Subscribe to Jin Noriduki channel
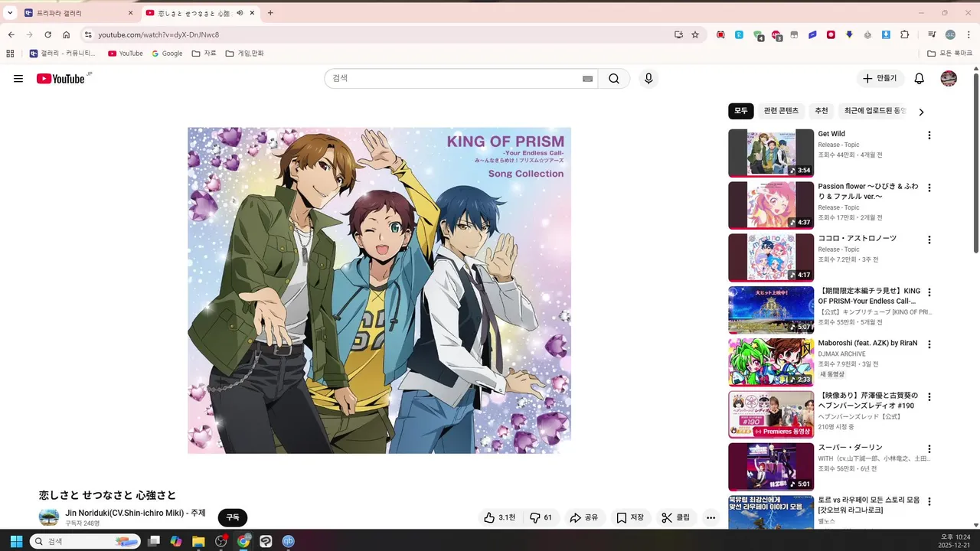The height and width of the screenshot is (551, 980). 233,517
